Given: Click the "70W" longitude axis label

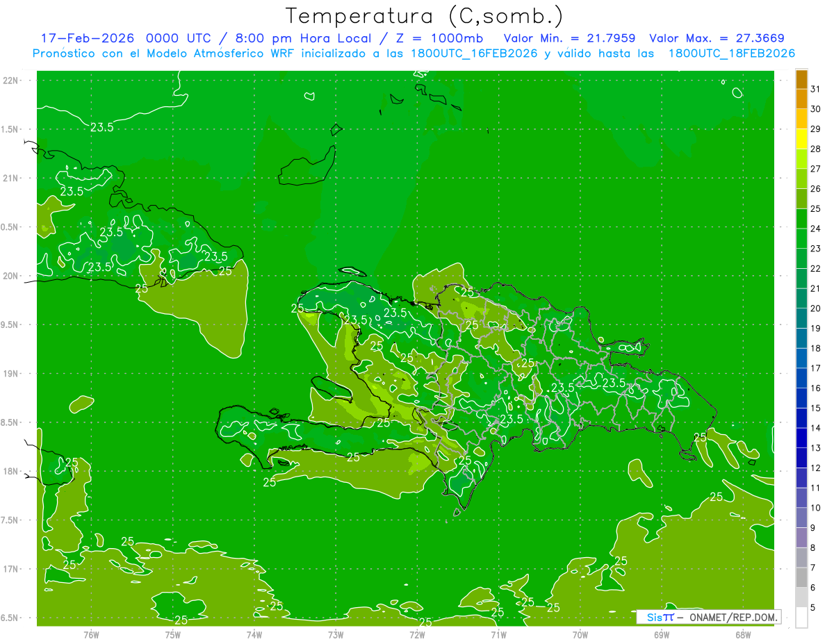Looking at the screenshot, I should [580, 634].
